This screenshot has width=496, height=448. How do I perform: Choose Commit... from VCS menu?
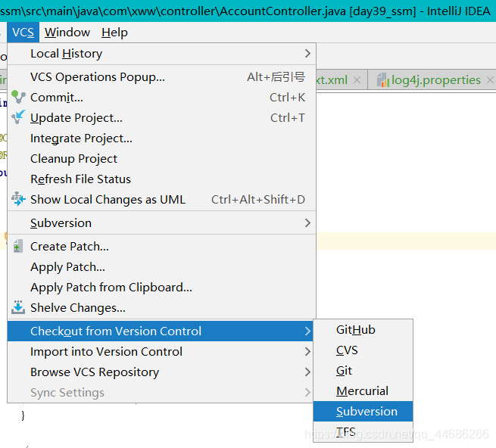point(161,98)
